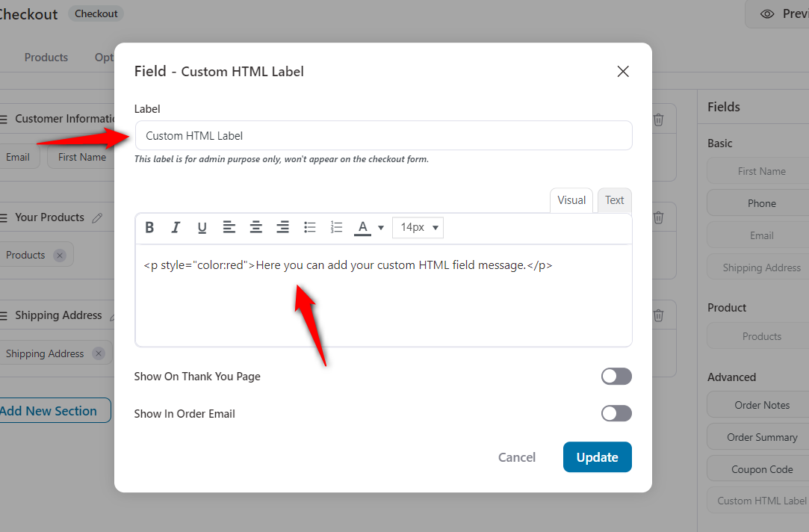
Task: Click the trash icon on the top field
Action: point(658,118)
